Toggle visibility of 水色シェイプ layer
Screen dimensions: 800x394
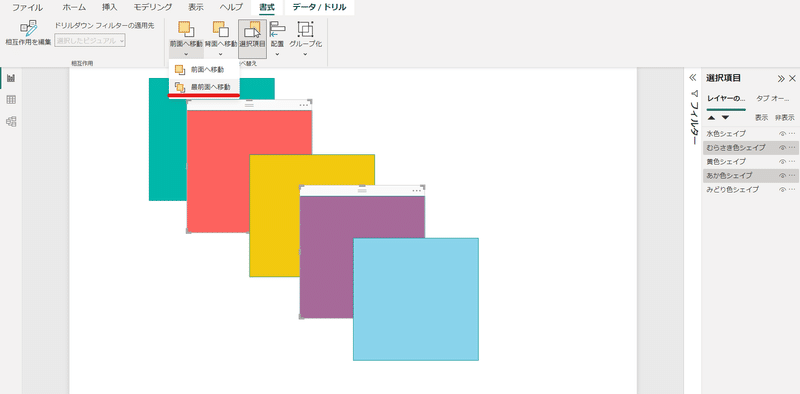tap(782, 134)
